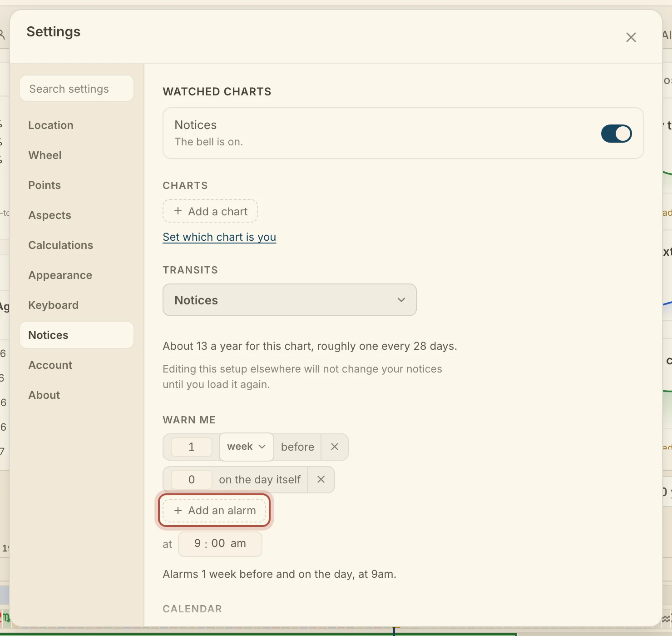Screen dimensions: 672x636
Task: Expand the week unit dropdown
Action: [x=247, y=447]
